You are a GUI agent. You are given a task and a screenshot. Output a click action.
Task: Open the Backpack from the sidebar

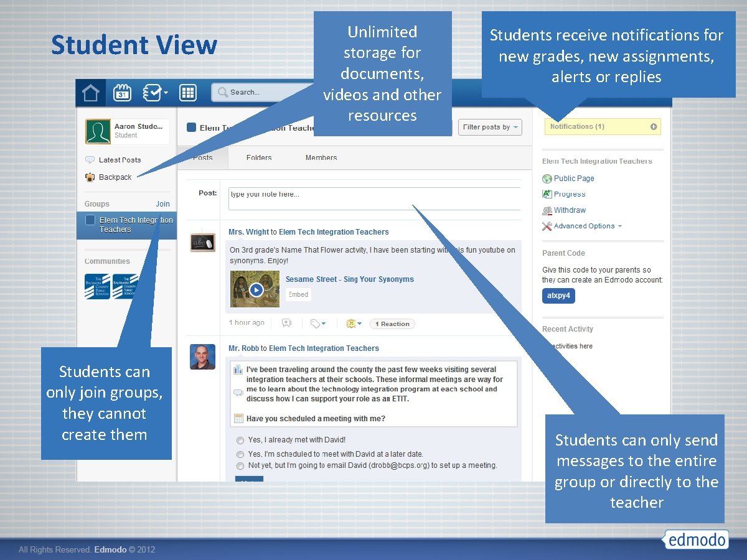[116, 177]
